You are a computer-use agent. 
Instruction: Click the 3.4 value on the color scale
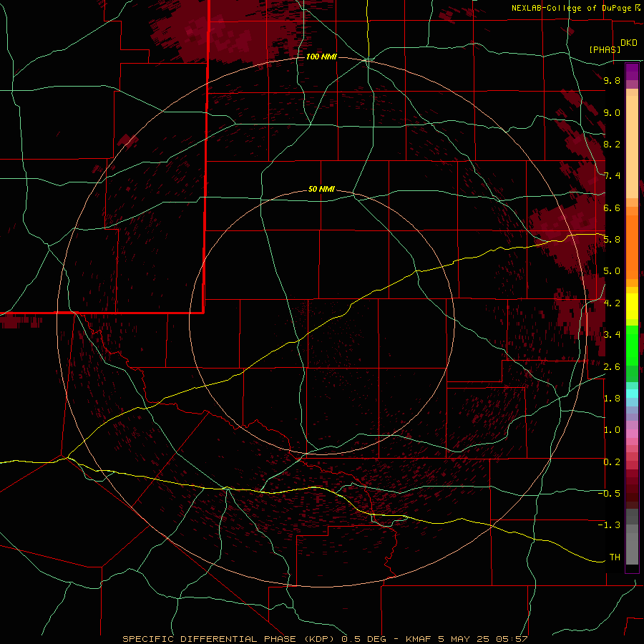click(x=612, y=335)
